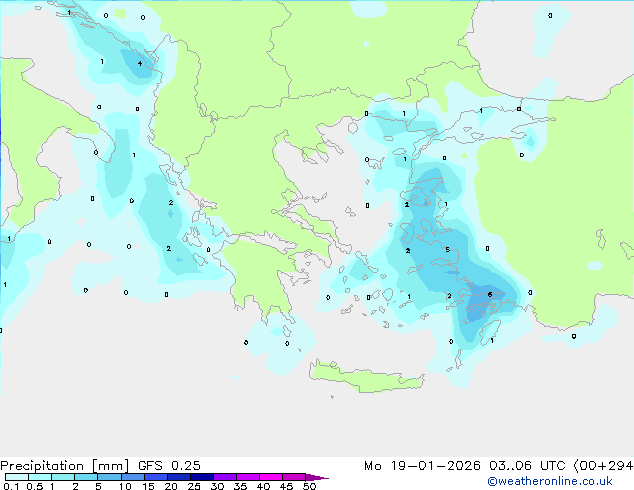Click the lightest 0.1–0.5 mm legend swatch
This screenshot has height=490, width=634.
pyautogui.click(x=17, y=477)
